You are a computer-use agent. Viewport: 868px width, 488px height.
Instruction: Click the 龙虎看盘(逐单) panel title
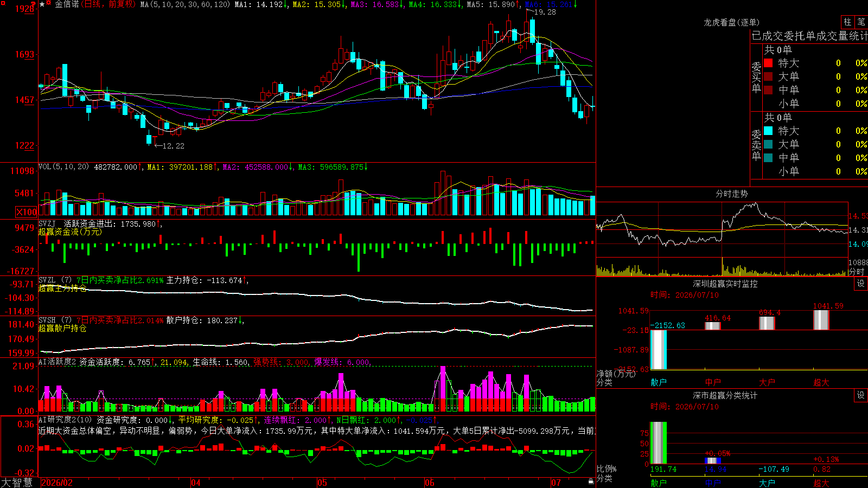click(731, 22)
